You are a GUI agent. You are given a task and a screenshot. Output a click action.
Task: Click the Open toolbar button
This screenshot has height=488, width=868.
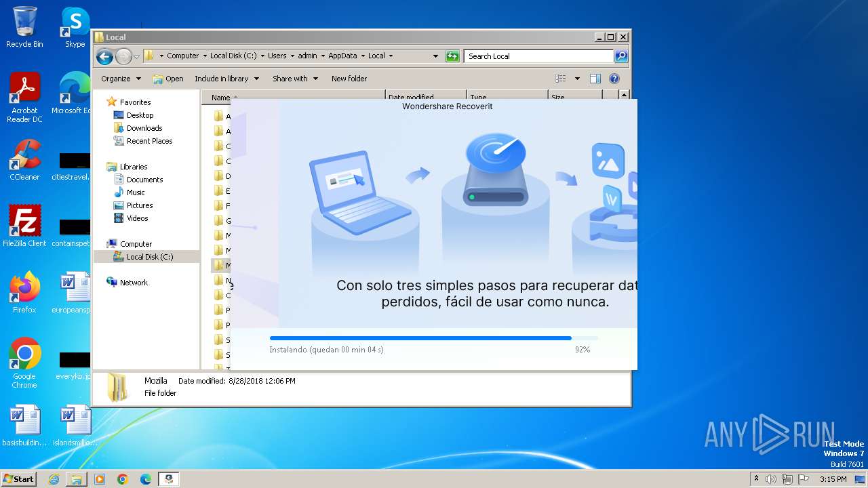point(168,79)
